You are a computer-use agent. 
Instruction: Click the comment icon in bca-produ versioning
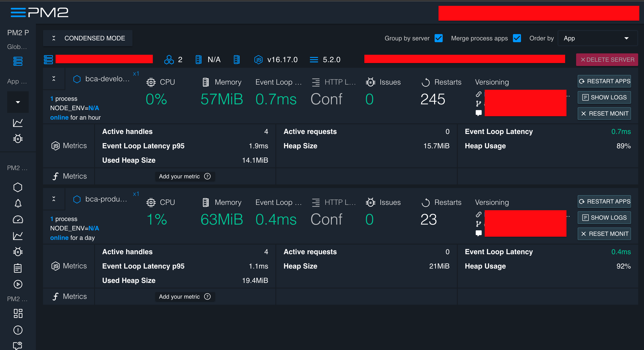pyautogui.click(x=478, y=233)
